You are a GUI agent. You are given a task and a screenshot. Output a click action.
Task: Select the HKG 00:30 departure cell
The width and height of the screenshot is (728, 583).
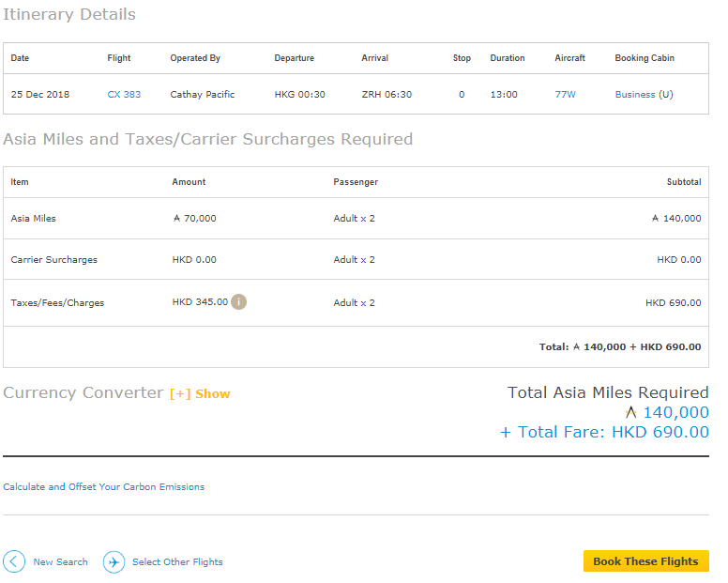299,94
